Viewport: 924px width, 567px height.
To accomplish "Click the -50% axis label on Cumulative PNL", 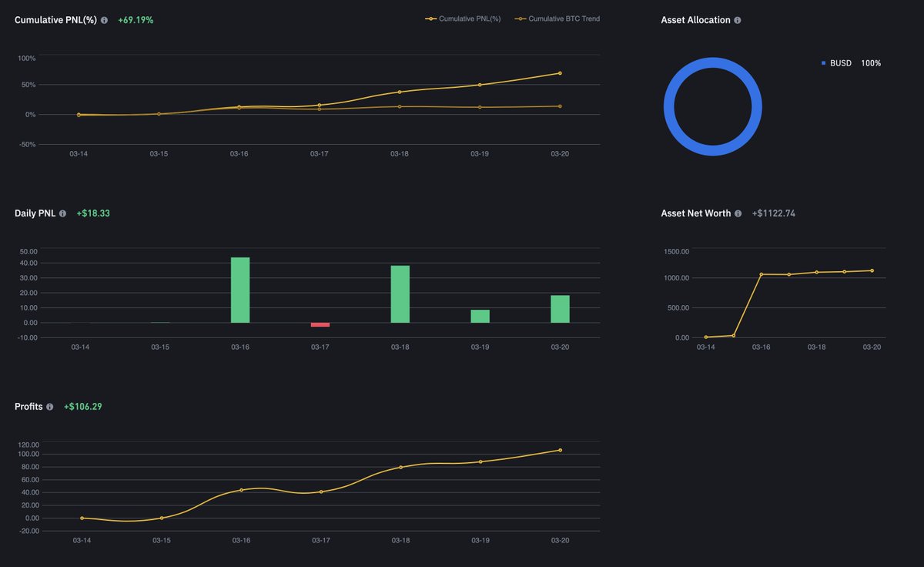I will tap(26, 145).
